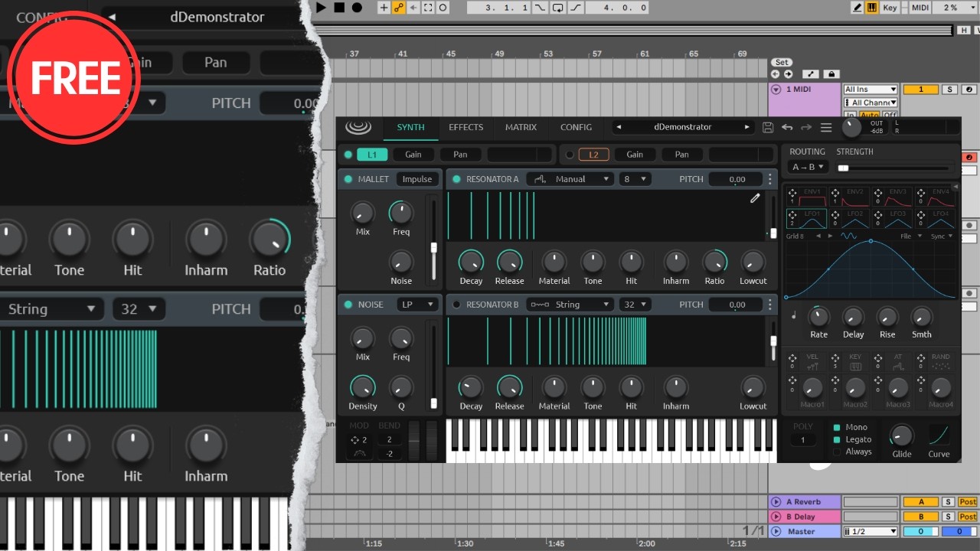Image resolution: width=980 pixels, height=551 pixels.
Task: Open Resonator A partials count dropdown showing 8
Action: [x=635, y=179]
